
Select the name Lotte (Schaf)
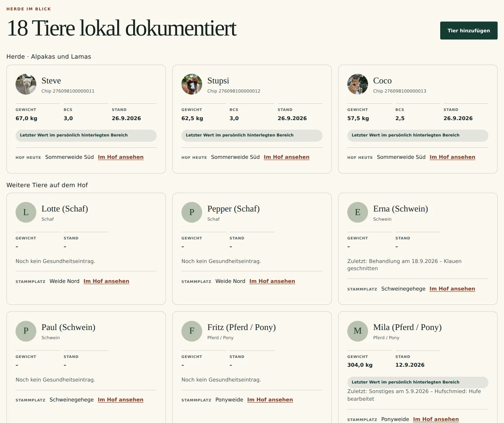[x=65, y=209]
